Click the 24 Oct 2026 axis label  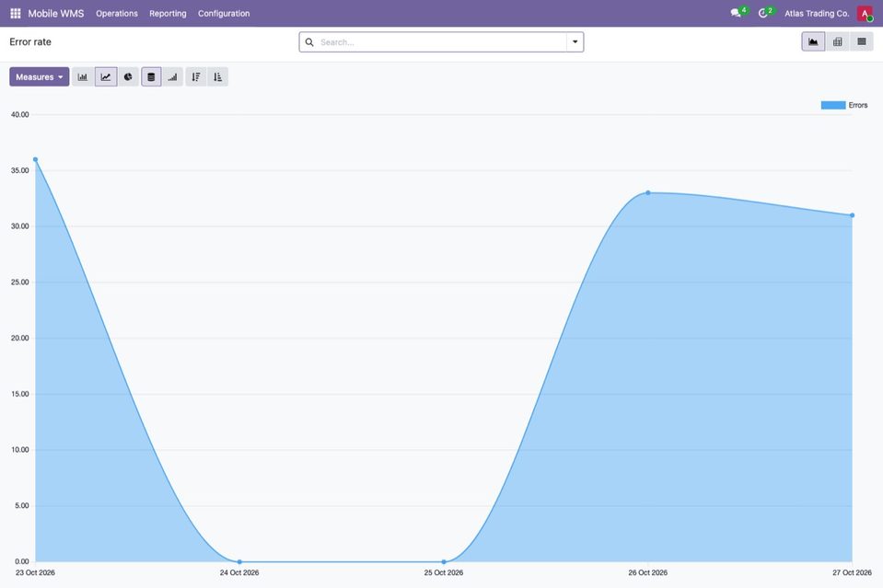pos(239,572)
